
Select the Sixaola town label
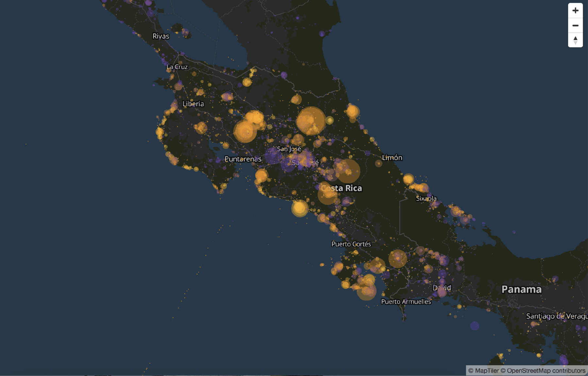click(426, 198)
